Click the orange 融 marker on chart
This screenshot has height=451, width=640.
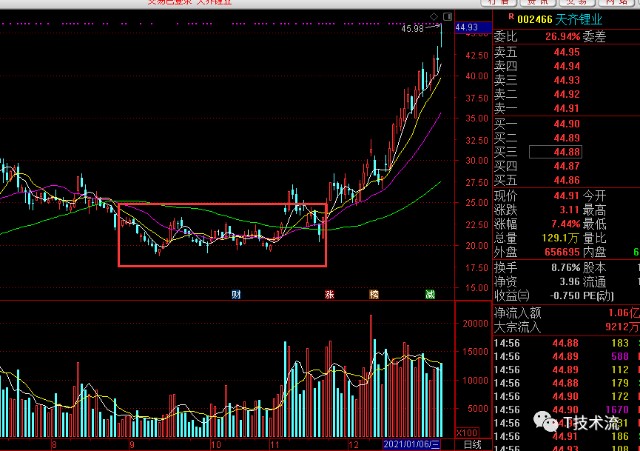pos(374,294)
